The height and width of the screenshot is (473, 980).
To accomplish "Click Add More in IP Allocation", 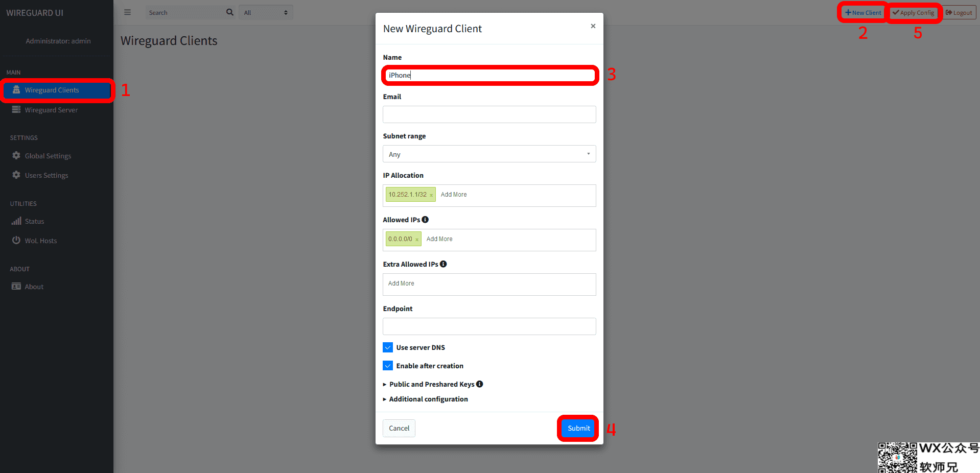I will (x=454, y=195).
